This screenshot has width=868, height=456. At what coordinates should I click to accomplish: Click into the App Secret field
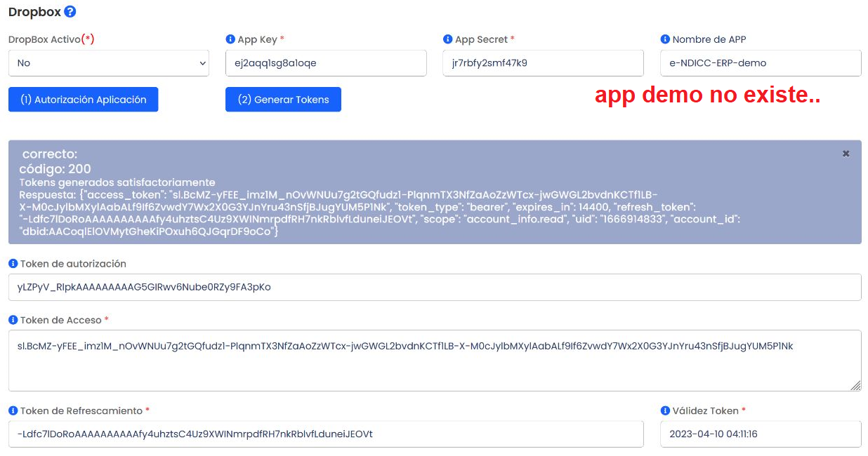coord(543,63)
